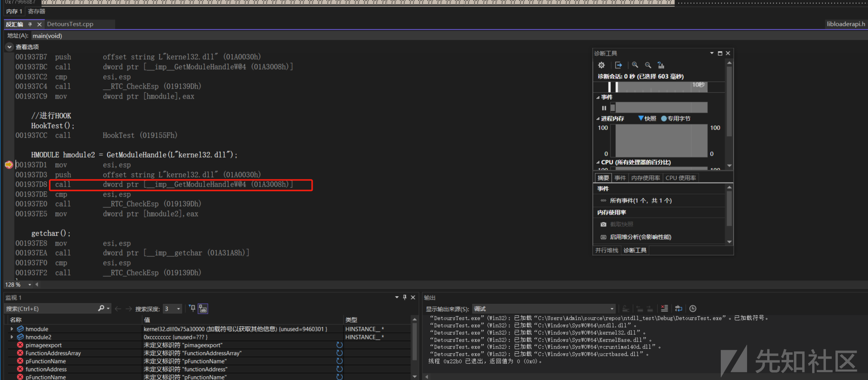Viewport: 868px width, 380px height.
Task: Open diagnostic tools window options dropdown
Action: click(x=712, y=53)
